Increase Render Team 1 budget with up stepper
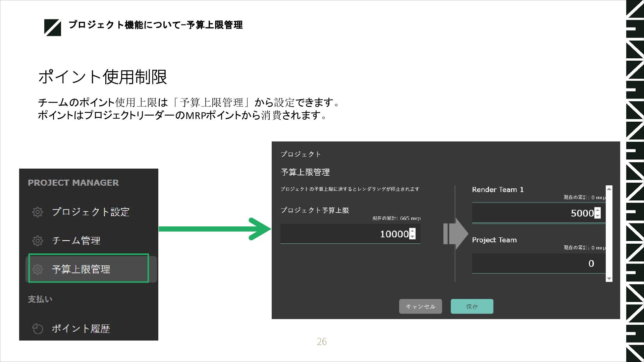Viewport: 644px width, 362px height. (597, 210)
